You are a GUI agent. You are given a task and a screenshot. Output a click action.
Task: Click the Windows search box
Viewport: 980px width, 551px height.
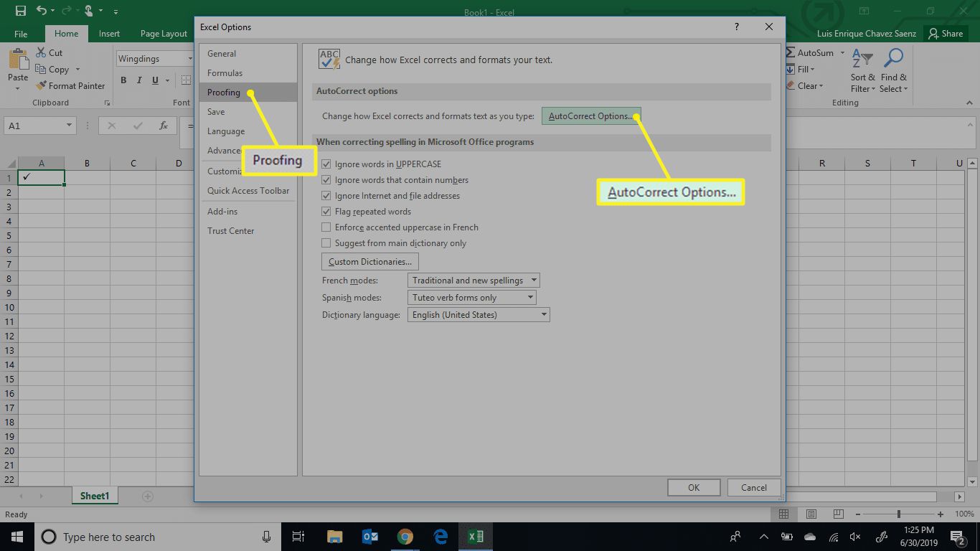coord(158,537)
